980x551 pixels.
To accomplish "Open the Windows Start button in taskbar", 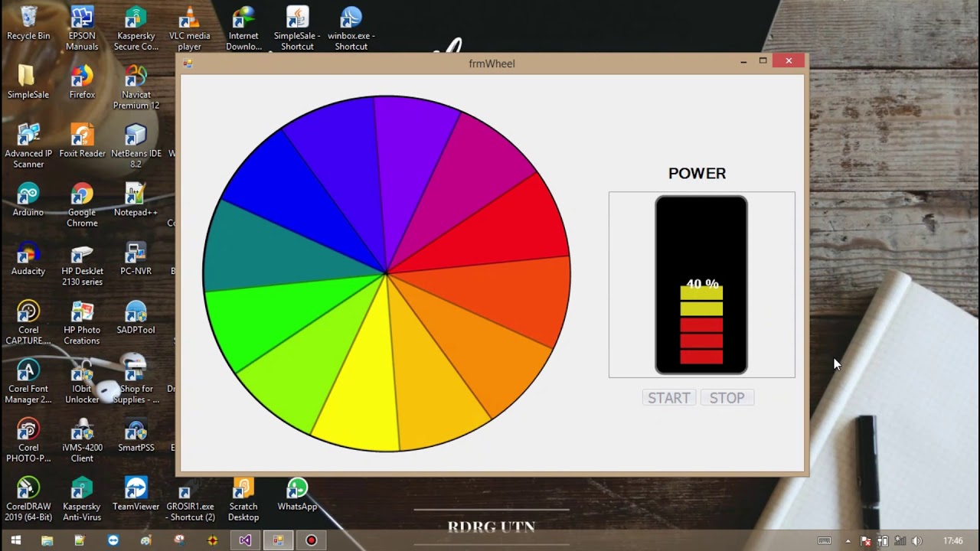I will click(15, 540).
